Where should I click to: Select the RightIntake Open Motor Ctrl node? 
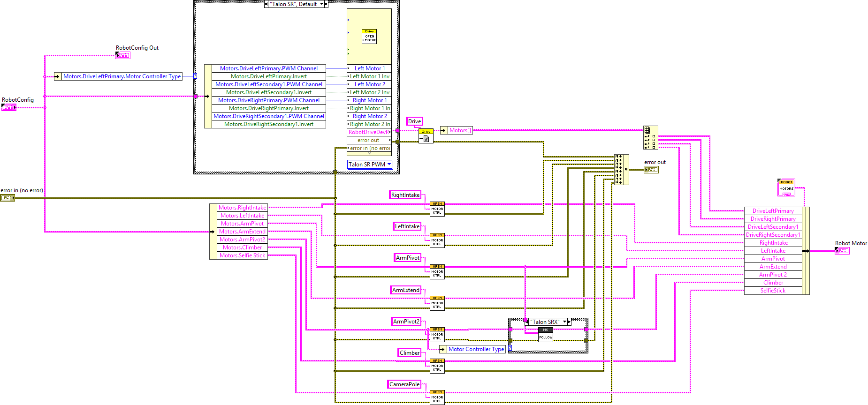(437, 209)
